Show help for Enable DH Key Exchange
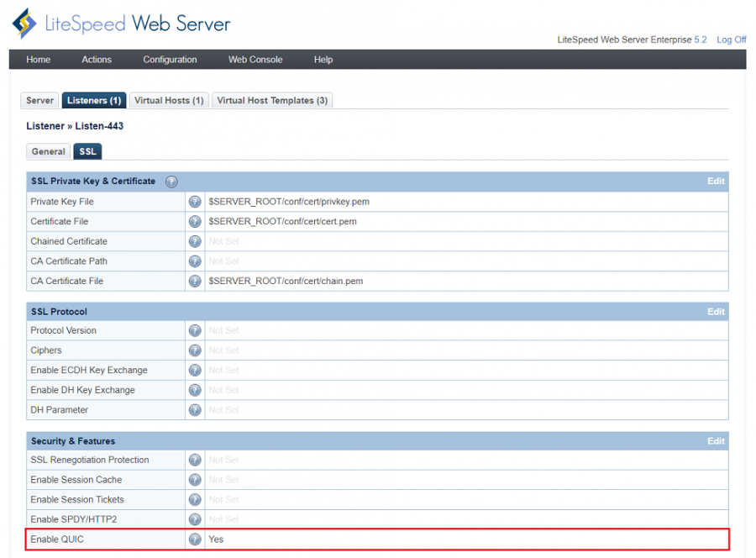 click(x=195, y=390)
